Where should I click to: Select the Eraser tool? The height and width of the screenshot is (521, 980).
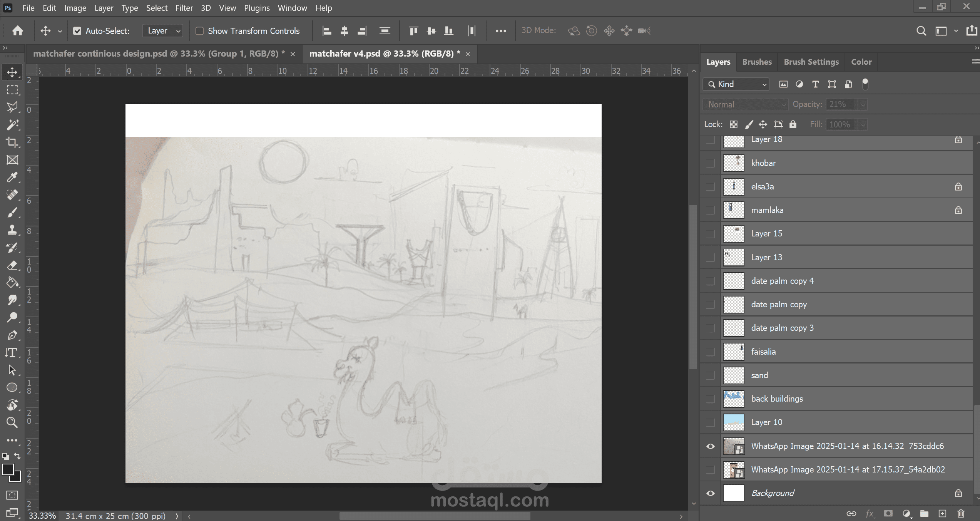coord(12,265)
